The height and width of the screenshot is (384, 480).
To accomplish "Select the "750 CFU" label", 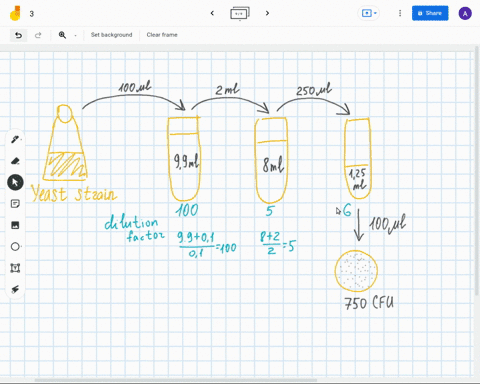I will pyautogui.click(x=369, y=303).
